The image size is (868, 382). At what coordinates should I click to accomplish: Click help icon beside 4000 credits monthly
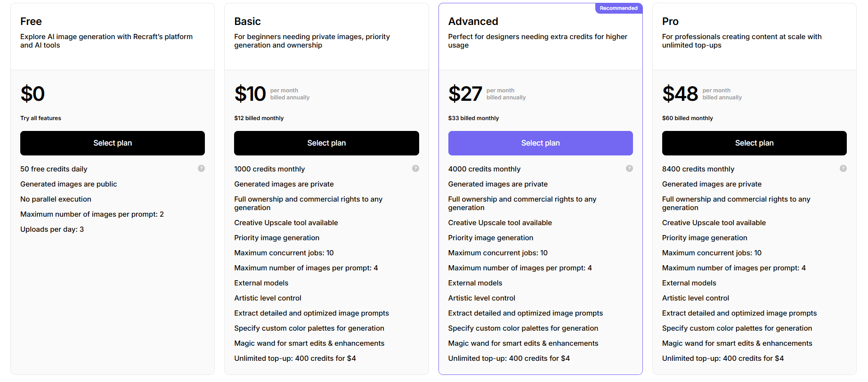(x=629, y=169)
